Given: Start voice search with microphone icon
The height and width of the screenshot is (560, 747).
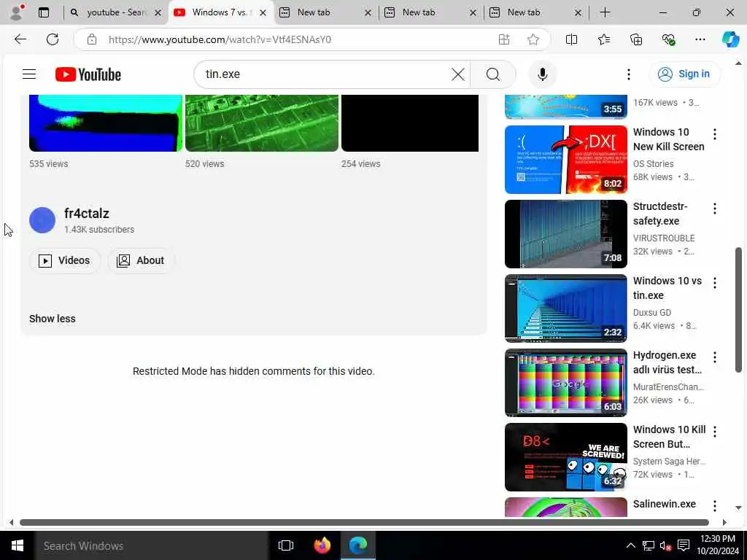Looking at the screenshot, I should (x=542, y=74).
